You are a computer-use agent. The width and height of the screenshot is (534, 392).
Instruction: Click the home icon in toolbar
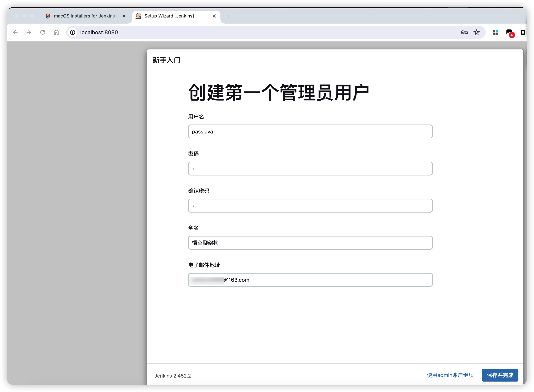56,32
